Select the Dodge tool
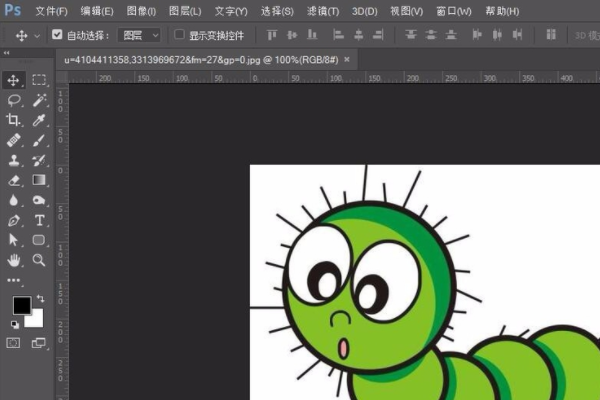Viewport: 600px width, 400px height. (39, 200)
